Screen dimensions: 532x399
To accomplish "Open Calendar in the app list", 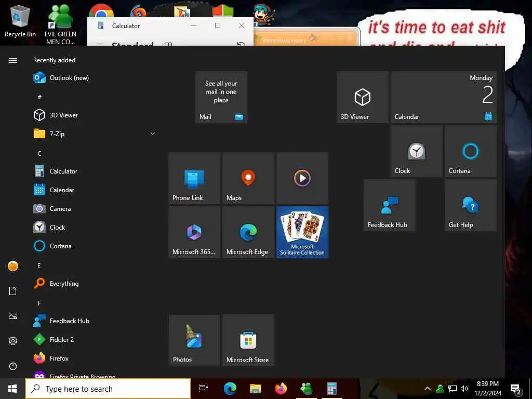I will (x=95, y=190).
